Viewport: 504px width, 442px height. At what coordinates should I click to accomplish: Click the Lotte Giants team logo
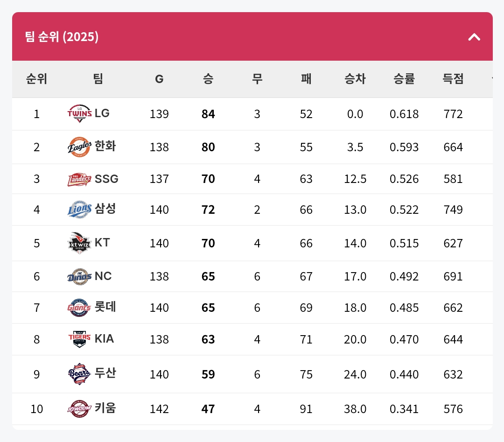coord(79,308)
